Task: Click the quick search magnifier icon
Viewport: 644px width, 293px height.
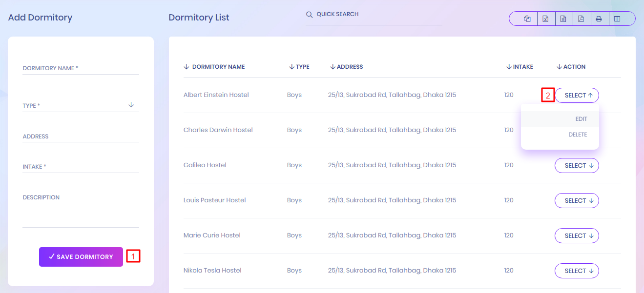Action: (309, 15)
